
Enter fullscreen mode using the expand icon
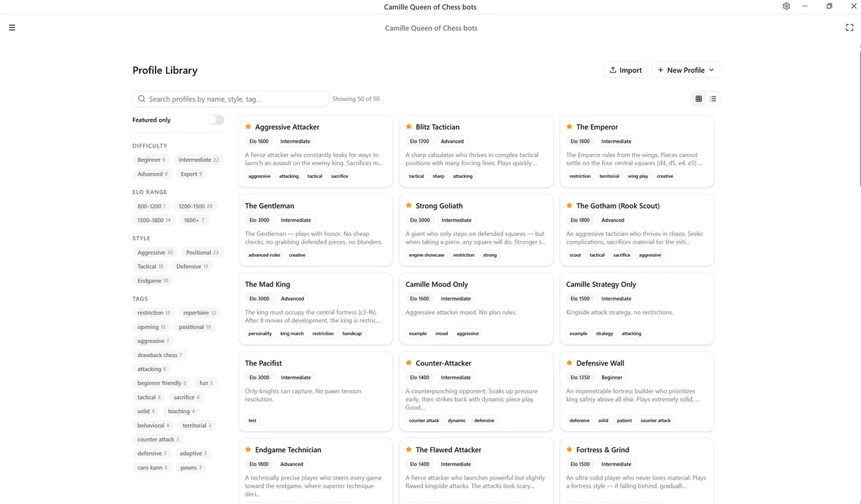tap(849, 28)
